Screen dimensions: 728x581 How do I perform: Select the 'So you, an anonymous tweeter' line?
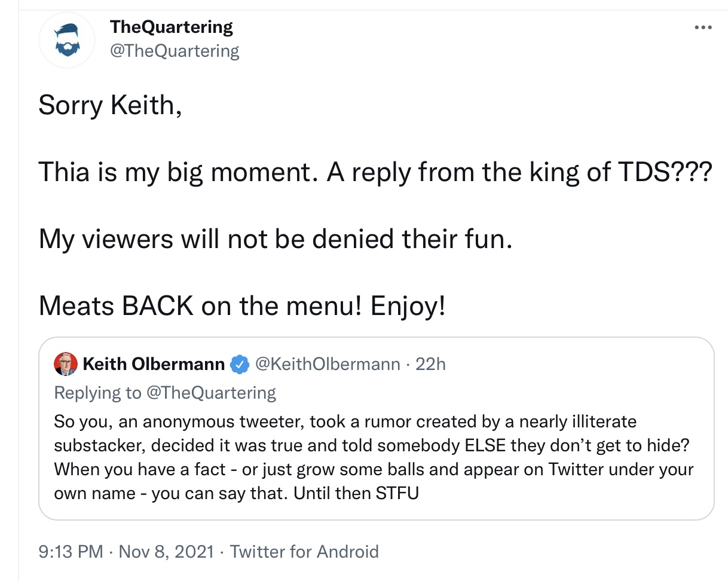[x=345, y=421]
